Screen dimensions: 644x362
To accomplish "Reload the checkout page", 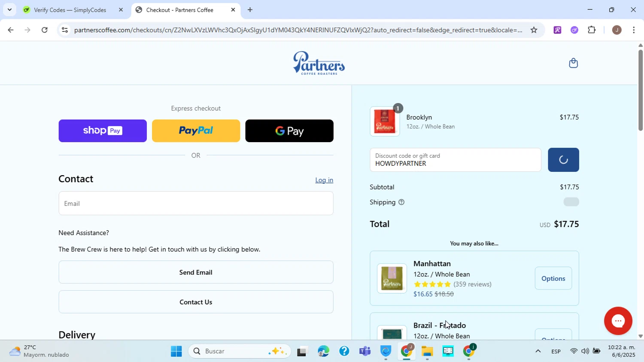I will tap(45, 30).
